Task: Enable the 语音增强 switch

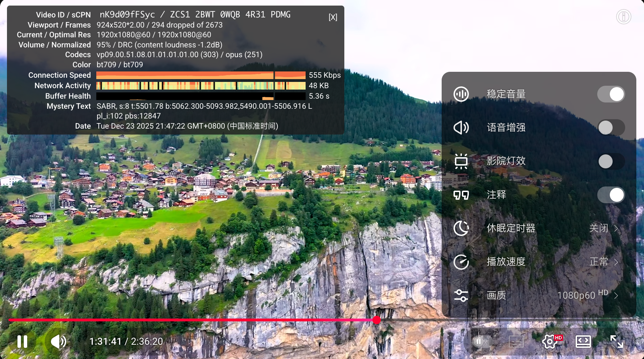Action: (x=611, y=128)
